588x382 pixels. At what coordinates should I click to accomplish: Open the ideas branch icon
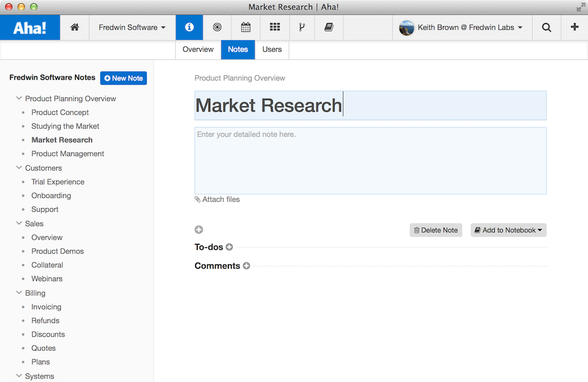pos(302,28)
